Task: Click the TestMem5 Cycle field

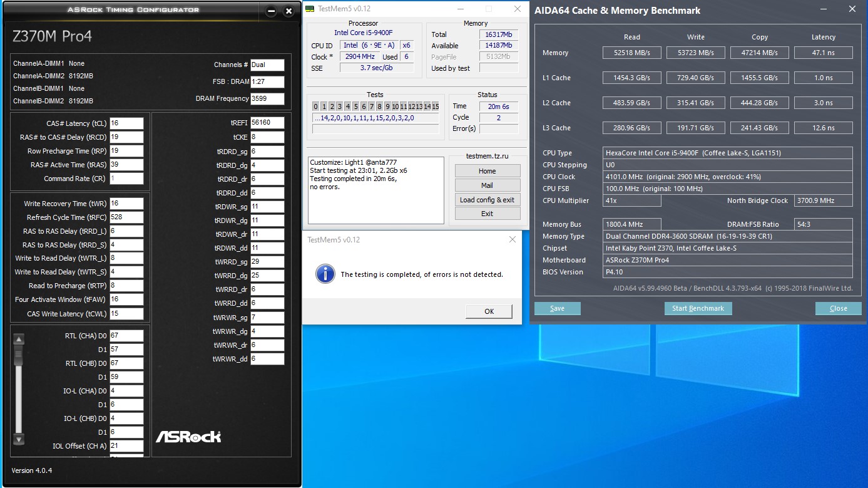Action: (499, 118)
